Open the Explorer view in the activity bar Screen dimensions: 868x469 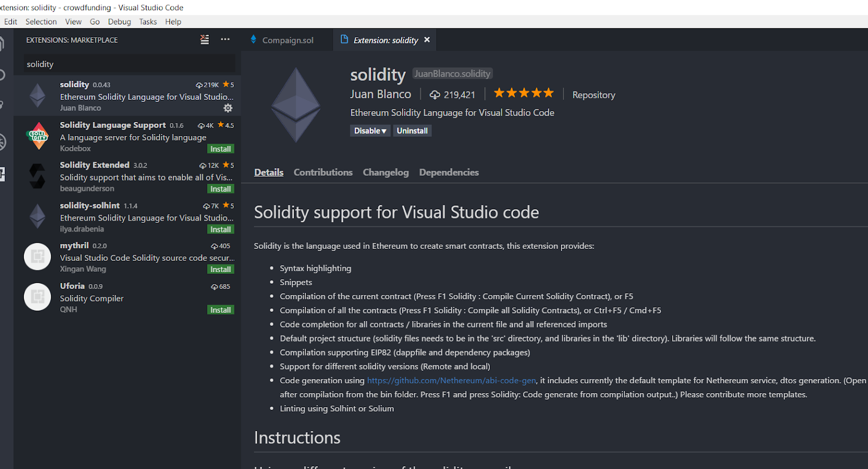[x=3, y=43]
